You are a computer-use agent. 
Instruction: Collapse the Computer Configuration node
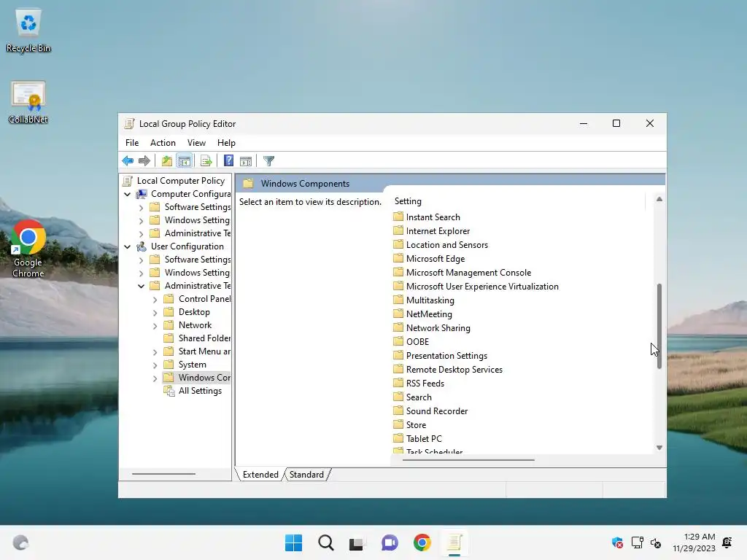point(127,194)
